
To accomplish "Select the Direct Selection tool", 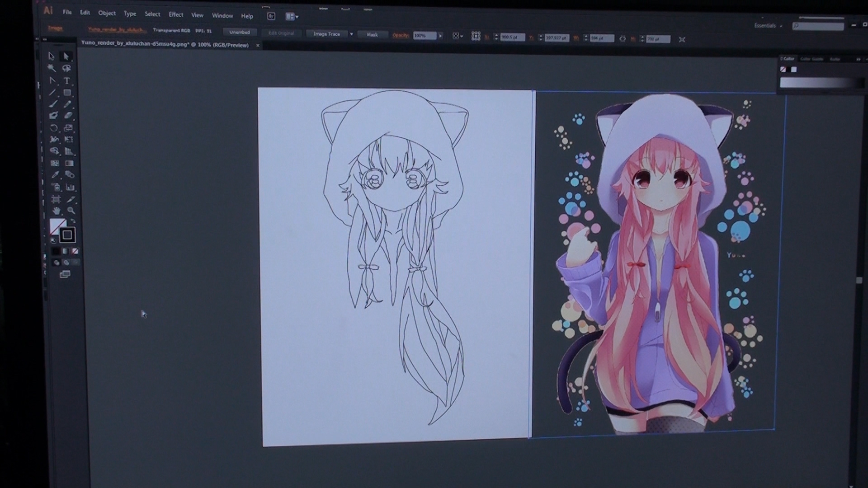I will [x=66, y=56].
